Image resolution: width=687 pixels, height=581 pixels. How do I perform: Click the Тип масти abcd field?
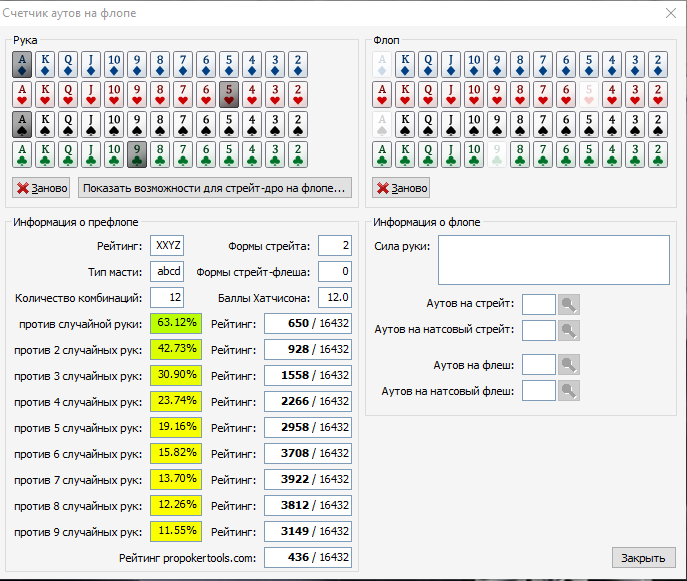click(167, 271)
